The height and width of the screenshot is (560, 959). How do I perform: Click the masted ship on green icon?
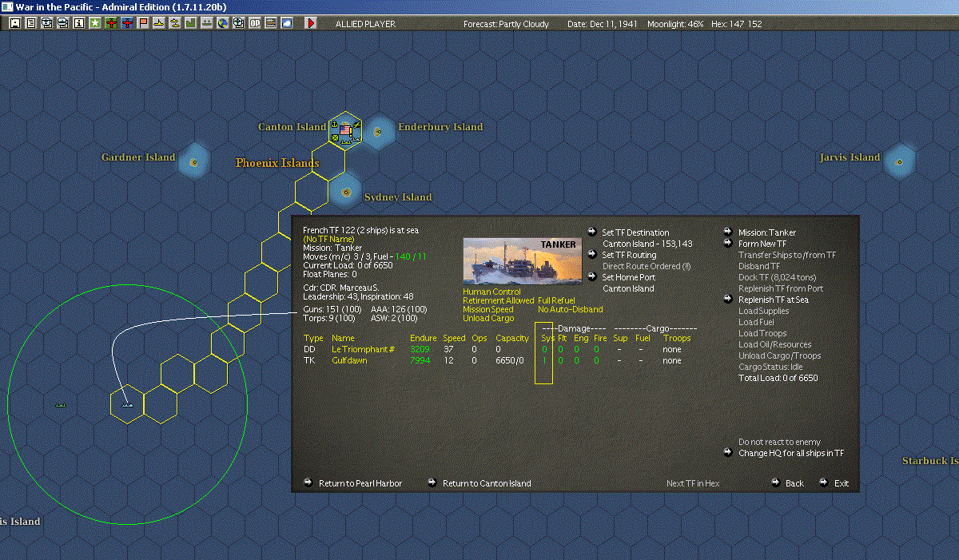(x=206, y=23)
